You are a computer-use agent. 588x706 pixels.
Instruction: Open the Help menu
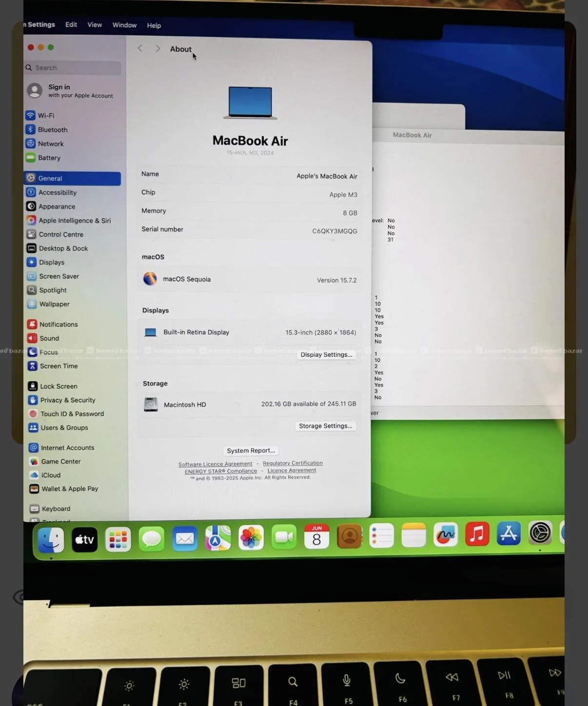coord(154,26)
